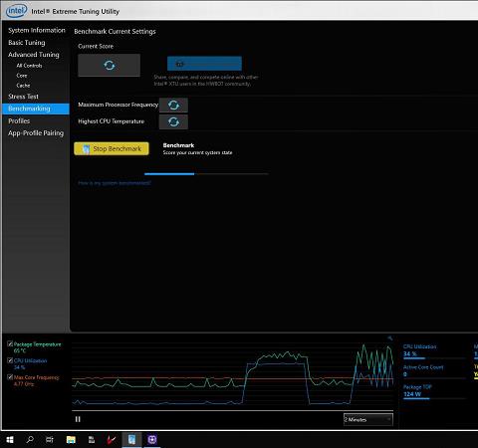The width and height of the screenshot is (478, 448).
Task: Open the how-is-my-system-benchmarked link
Action: tap(115, 183)
